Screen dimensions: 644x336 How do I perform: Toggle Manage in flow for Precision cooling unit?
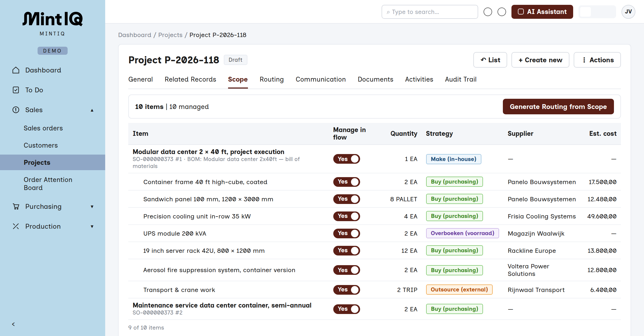(347, 216)
